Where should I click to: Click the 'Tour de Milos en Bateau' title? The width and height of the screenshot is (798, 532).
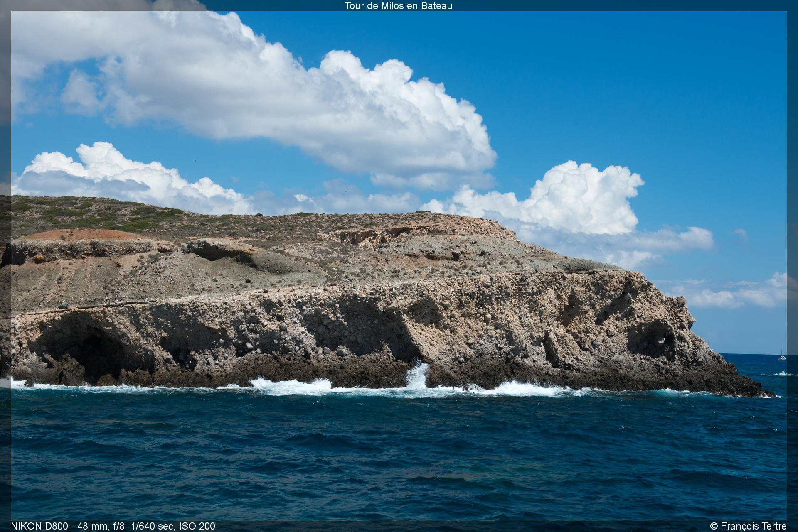click(x=398, y=6)
